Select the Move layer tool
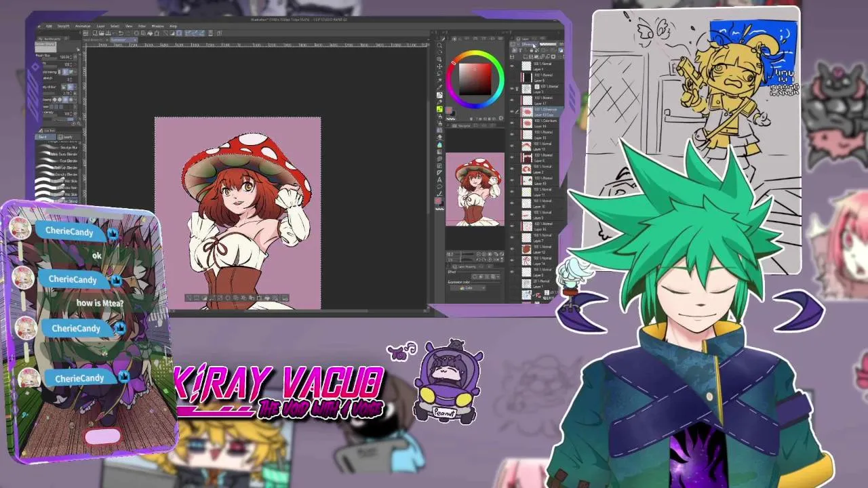The height and width of the screenshot is (488, 868). click(439, 66)
